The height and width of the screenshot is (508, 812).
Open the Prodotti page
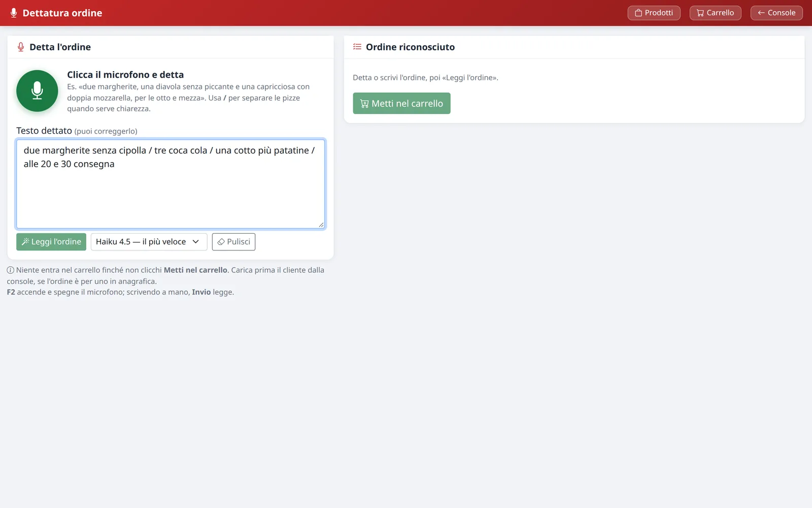click(x=654, y=13)
